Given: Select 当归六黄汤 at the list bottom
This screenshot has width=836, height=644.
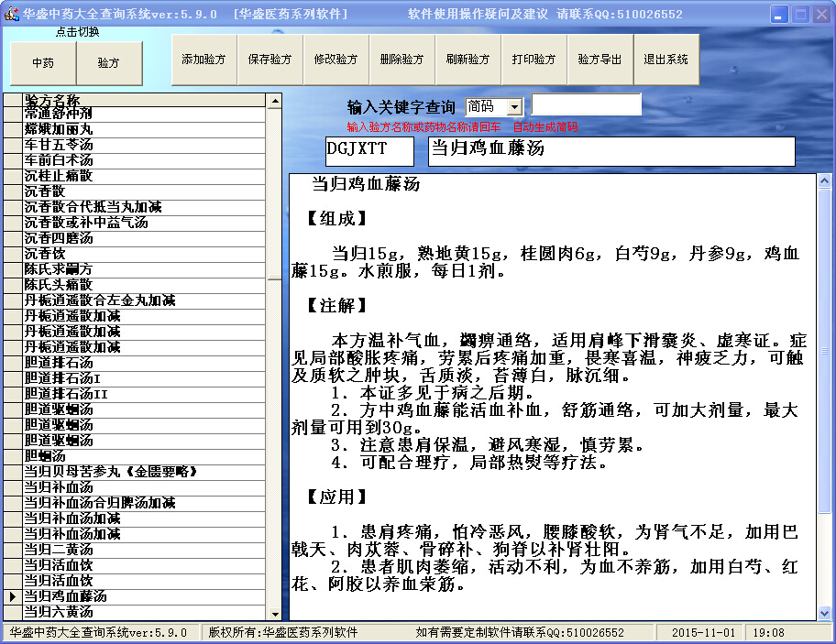Looking at the screenshot, I should [59, 611].
